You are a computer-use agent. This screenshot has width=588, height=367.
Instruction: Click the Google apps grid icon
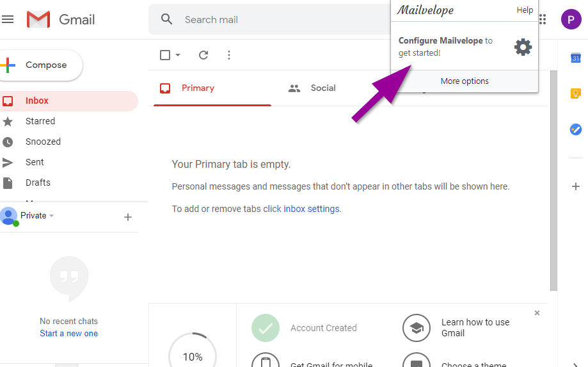(543, 19)
